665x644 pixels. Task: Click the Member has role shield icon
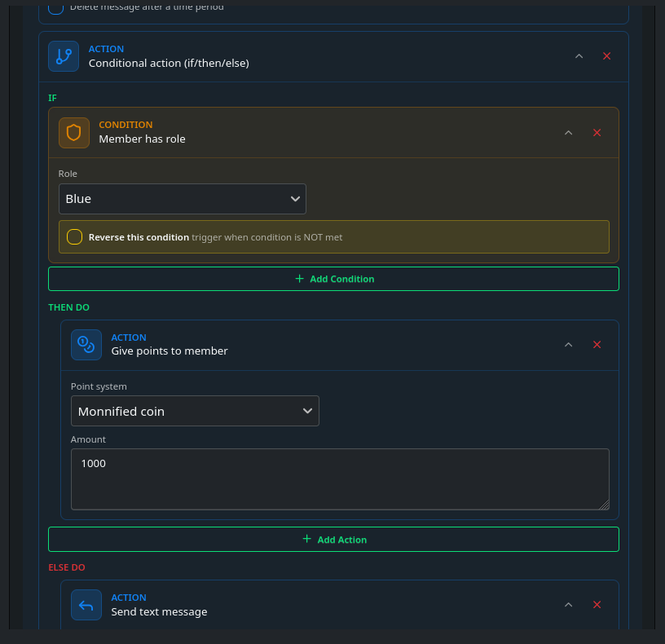pos(74,133)
